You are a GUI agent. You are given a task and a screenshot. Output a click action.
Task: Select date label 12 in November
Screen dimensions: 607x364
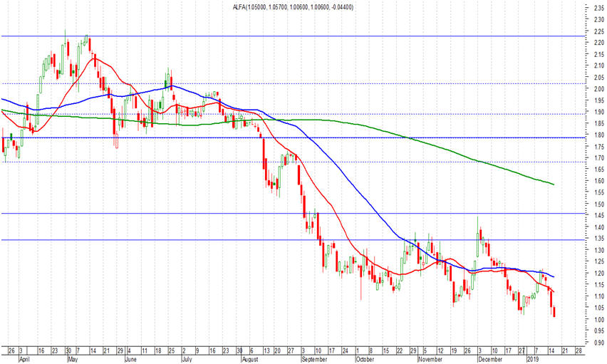click(x=440, y=351)
